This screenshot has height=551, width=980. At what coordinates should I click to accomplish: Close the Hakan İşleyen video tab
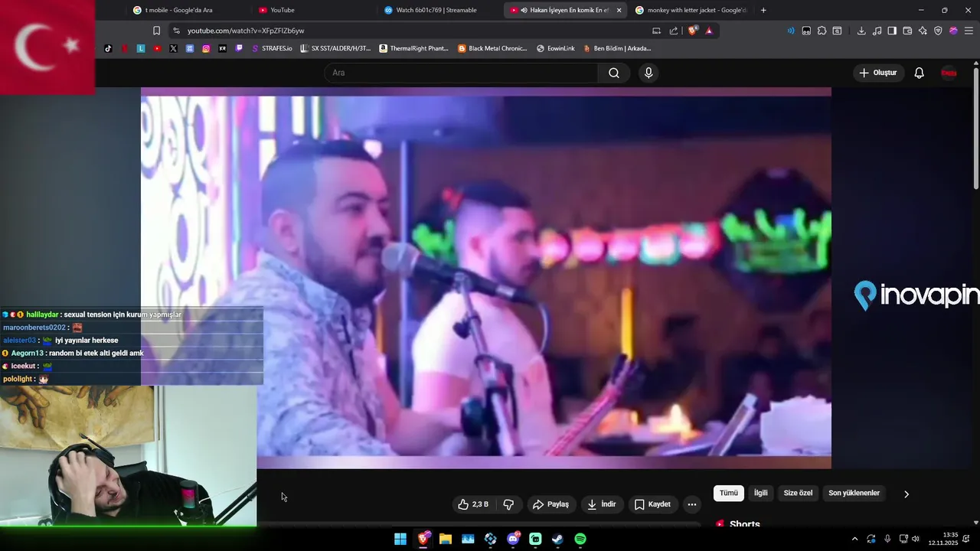619,10
